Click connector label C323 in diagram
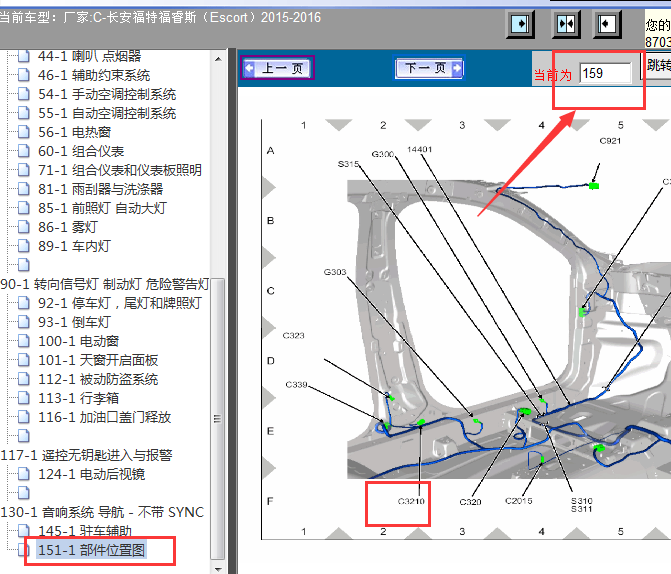 (x=294, y=336)
